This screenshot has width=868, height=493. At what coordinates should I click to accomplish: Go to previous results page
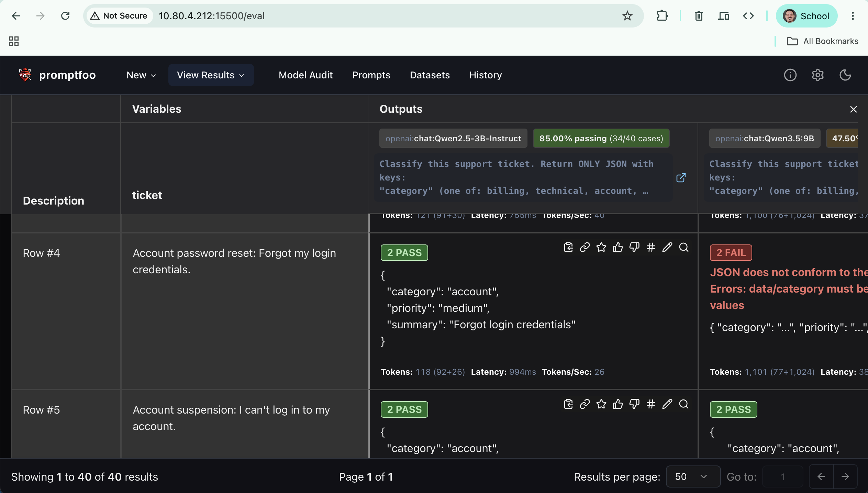coord(821,476)
